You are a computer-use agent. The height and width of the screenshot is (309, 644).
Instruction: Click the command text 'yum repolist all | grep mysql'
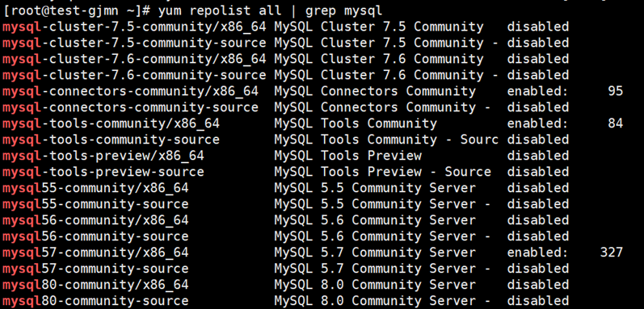271,11
